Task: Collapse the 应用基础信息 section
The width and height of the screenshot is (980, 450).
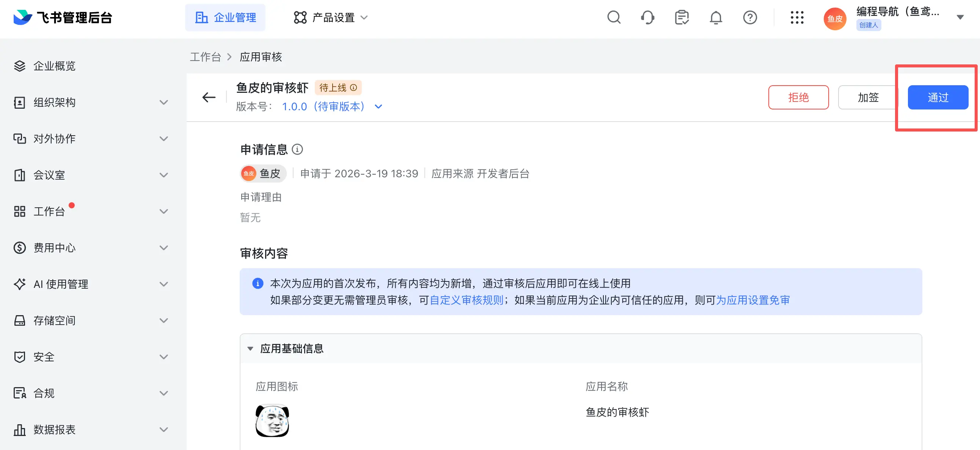Action: (250, 348)
